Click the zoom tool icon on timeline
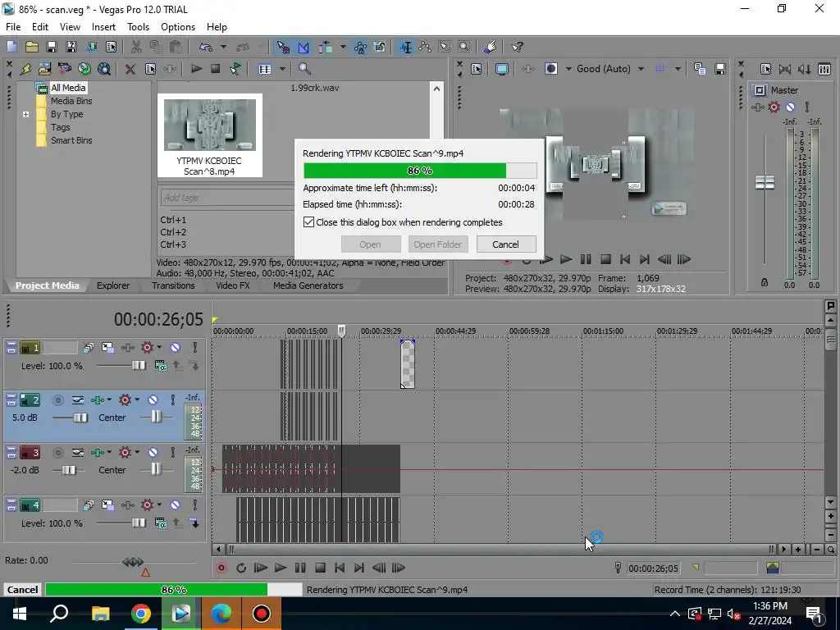 pos(831,550)
